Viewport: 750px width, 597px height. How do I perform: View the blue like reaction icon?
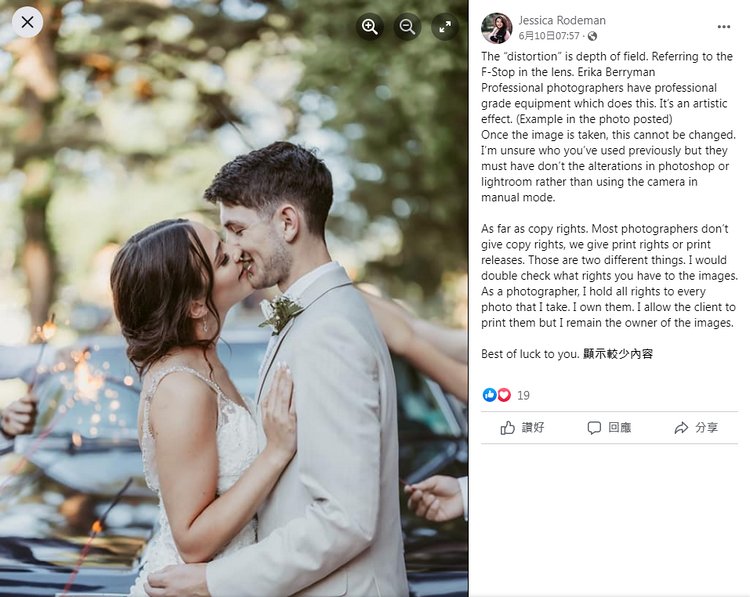point(489,395)
